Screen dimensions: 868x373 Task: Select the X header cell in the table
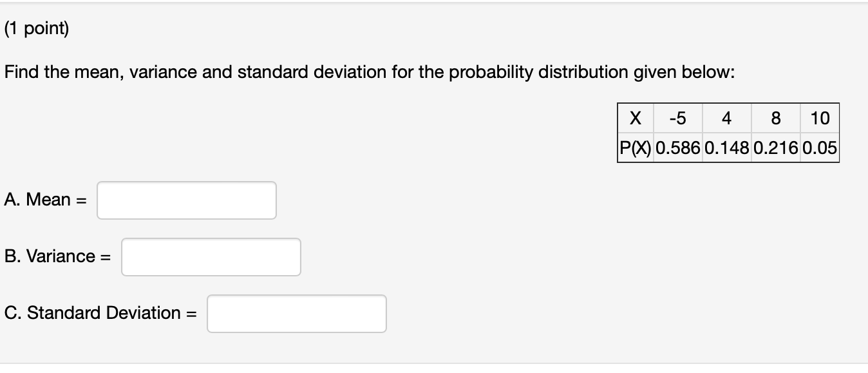636,118
